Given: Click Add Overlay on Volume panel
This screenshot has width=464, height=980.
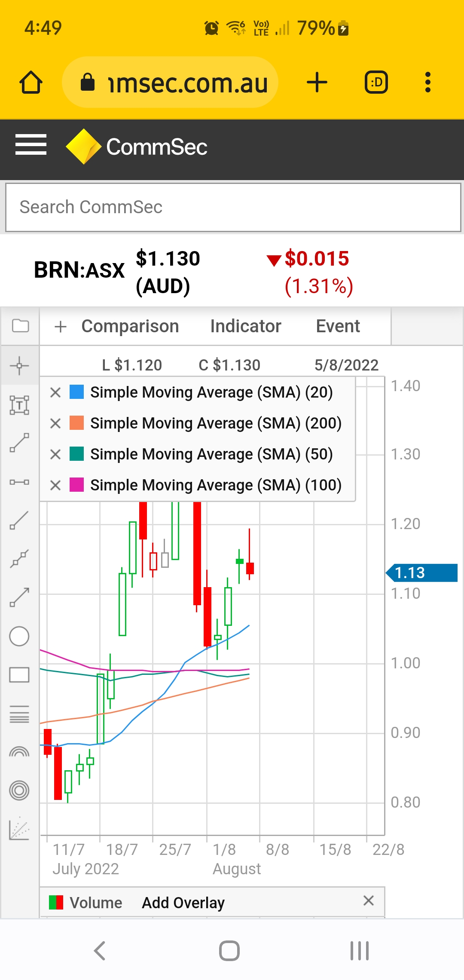Looking at the screenshot, I should point(183,903).
